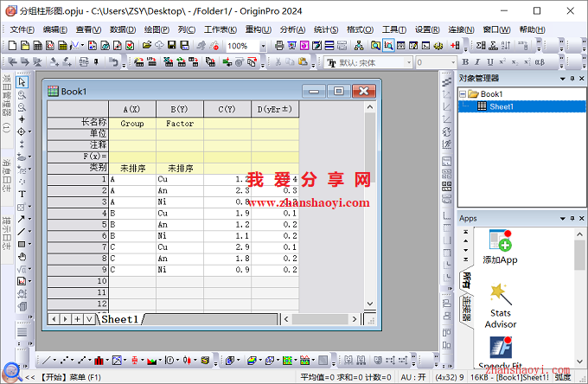Toggle Greek αβ symbol formatting
The width and height of the screenshot is (588, 384).
point(540,62)
